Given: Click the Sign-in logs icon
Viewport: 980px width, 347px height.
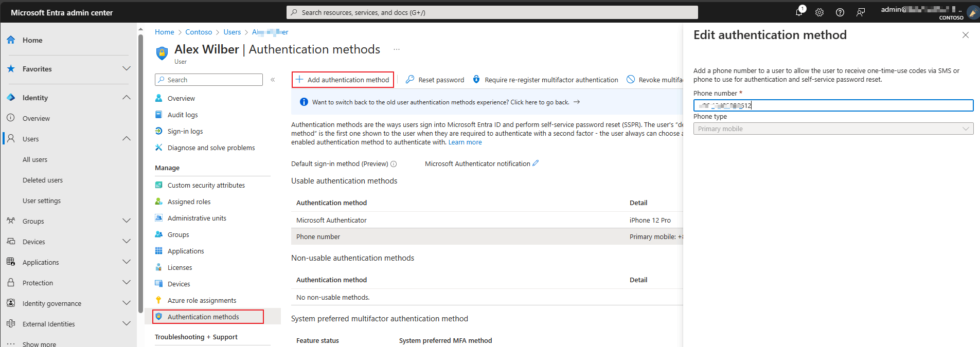Looking at the screenshot, I should (x=159, y=131).
